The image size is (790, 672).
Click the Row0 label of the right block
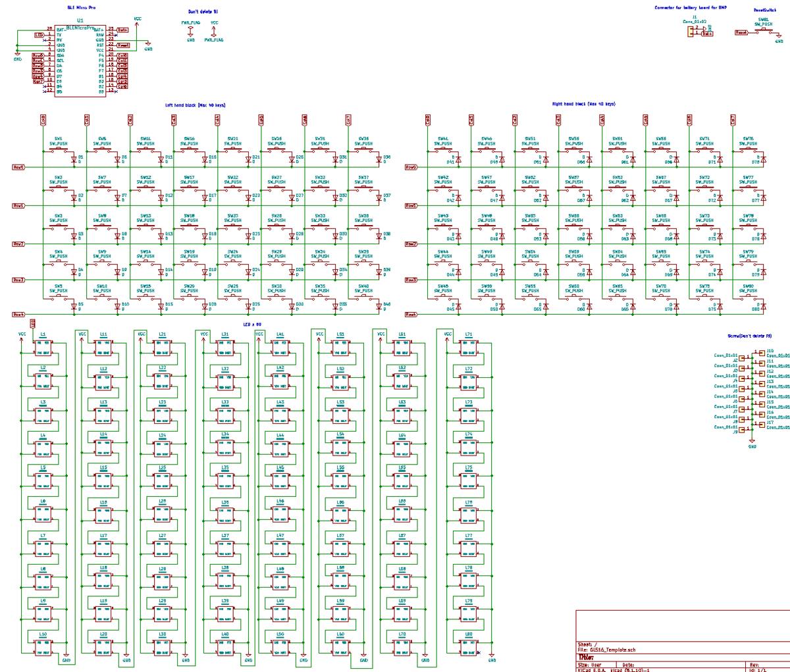coord(411,167)
